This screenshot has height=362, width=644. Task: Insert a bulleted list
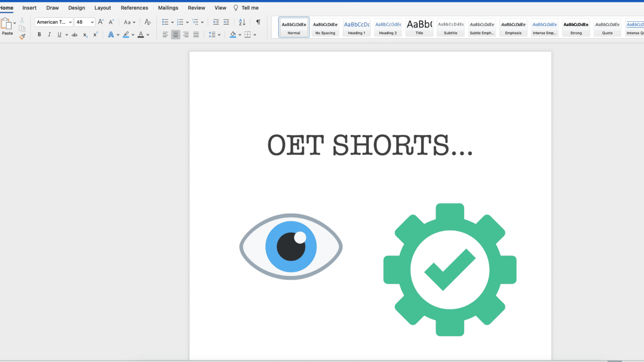tap(165, 22)
